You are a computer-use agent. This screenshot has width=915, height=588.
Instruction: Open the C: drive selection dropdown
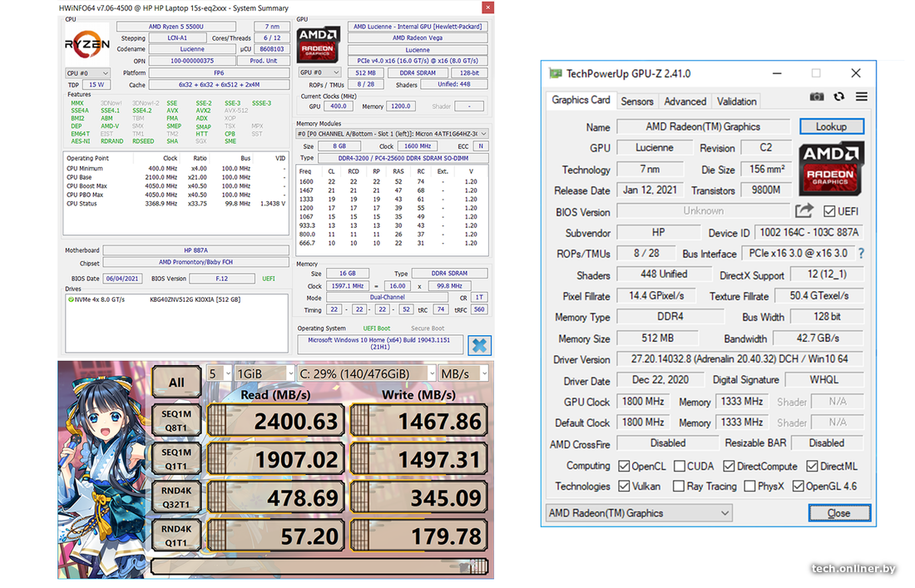coord(367,373)
